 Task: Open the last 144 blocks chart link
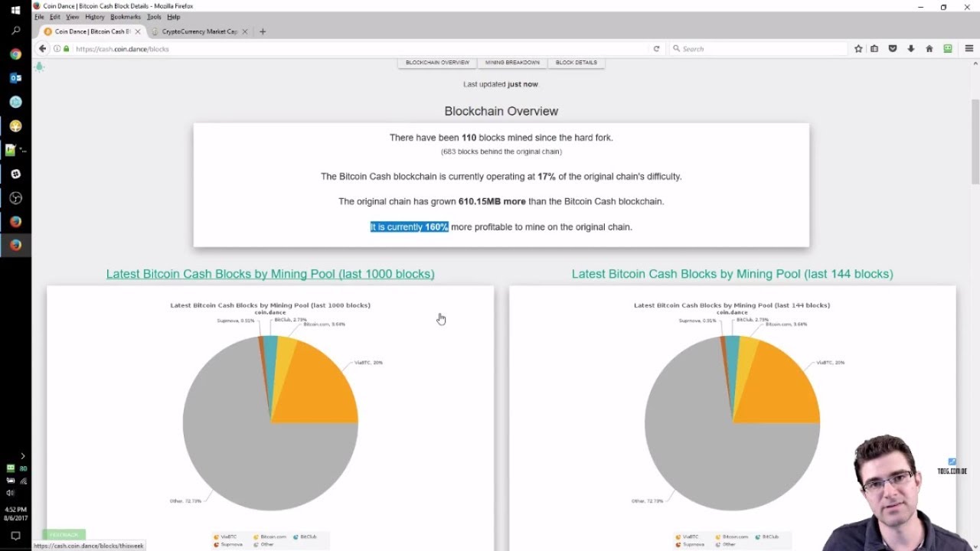pyautogui.click(x=733, y=274)
